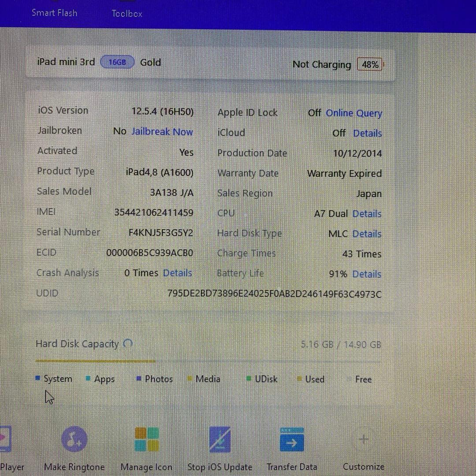476x476 pixels.
Task: Open iCloud Details link
Action: point(367,133)
